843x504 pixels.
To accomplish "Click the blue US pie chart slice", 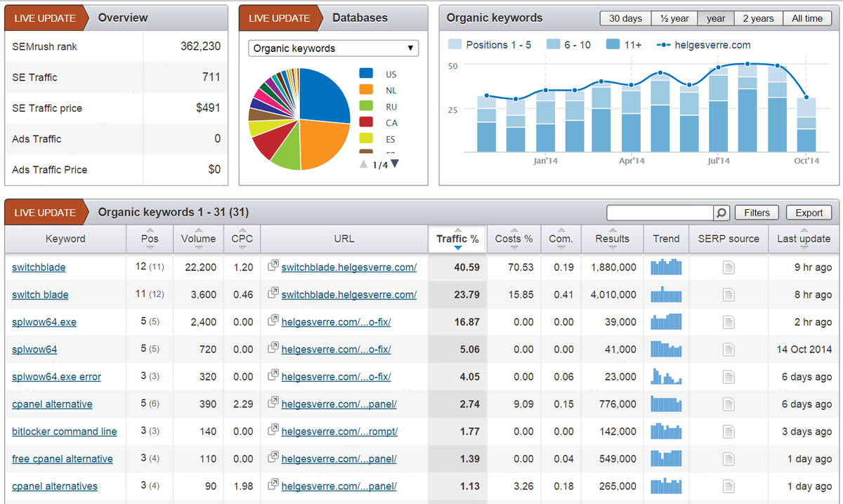I will [325, 95].
